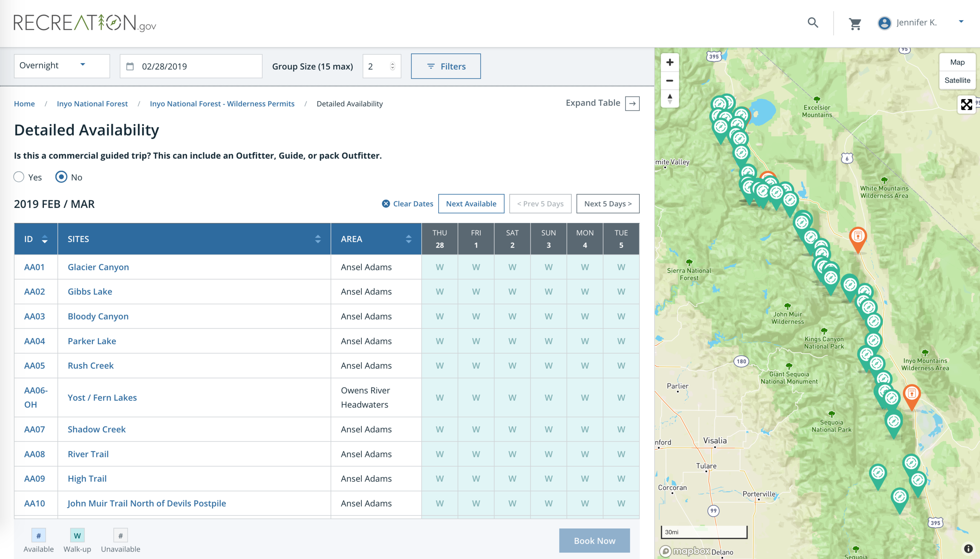Screen dimensions: 980x559
Task: Expand the user account dropdown arrow
Action: pos(961,22)
